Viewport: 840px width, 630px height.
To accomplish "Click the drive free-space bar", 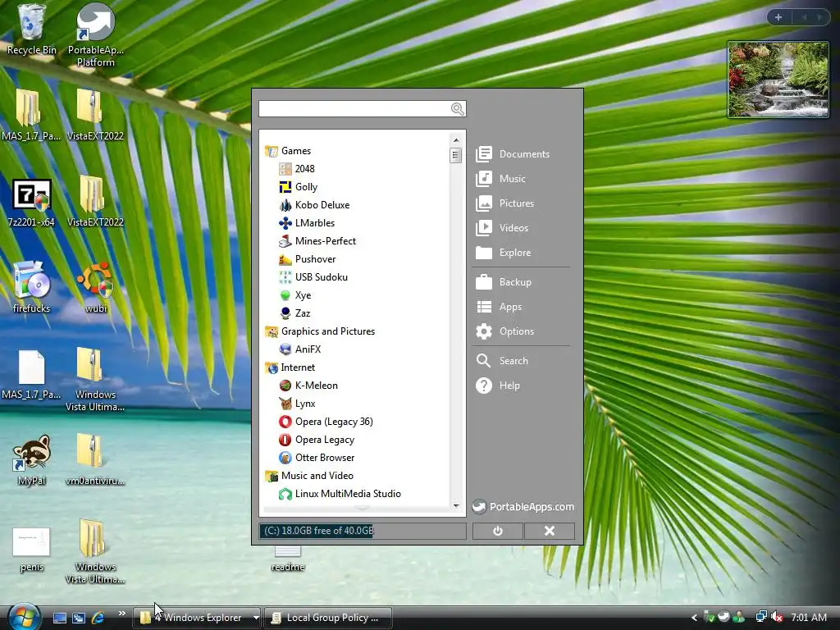I will [x=362, y=531].
